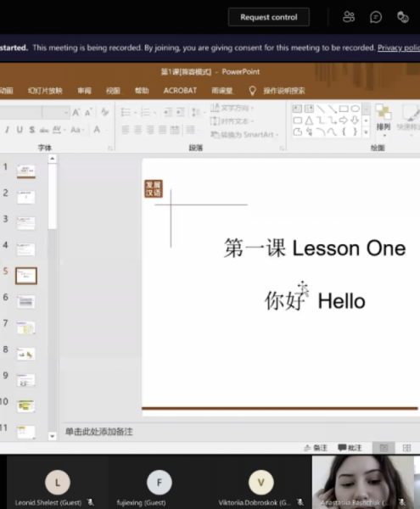Switch to the Slide Show (幻灯片放映) tab
The image size is (420, 509).
(45, 91)
